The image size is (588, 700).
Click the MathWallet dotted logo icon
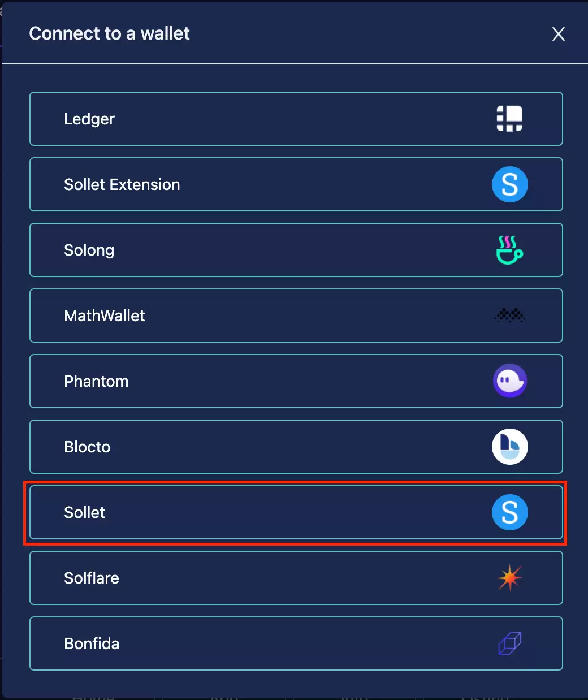[x=509, y=316]
